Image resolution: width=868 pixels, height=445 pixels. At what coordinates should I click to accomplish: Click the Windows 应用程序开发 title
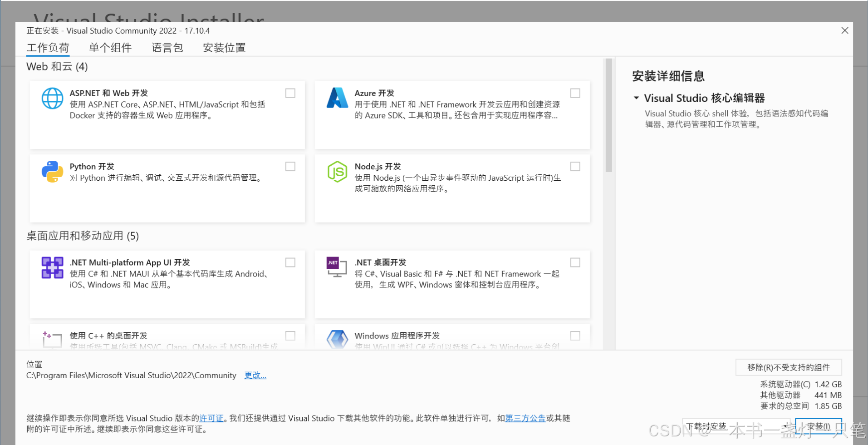coord(397,336)
